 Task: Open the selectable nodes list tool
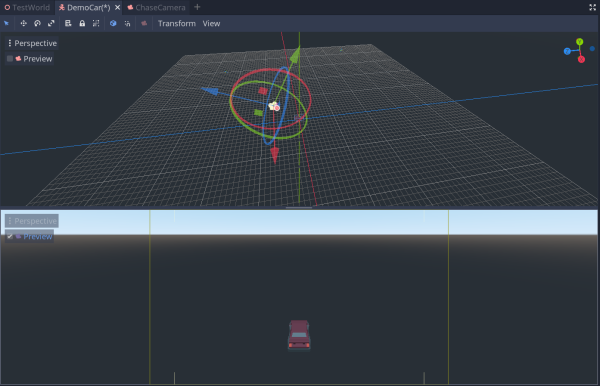click(x=68, y=23)
